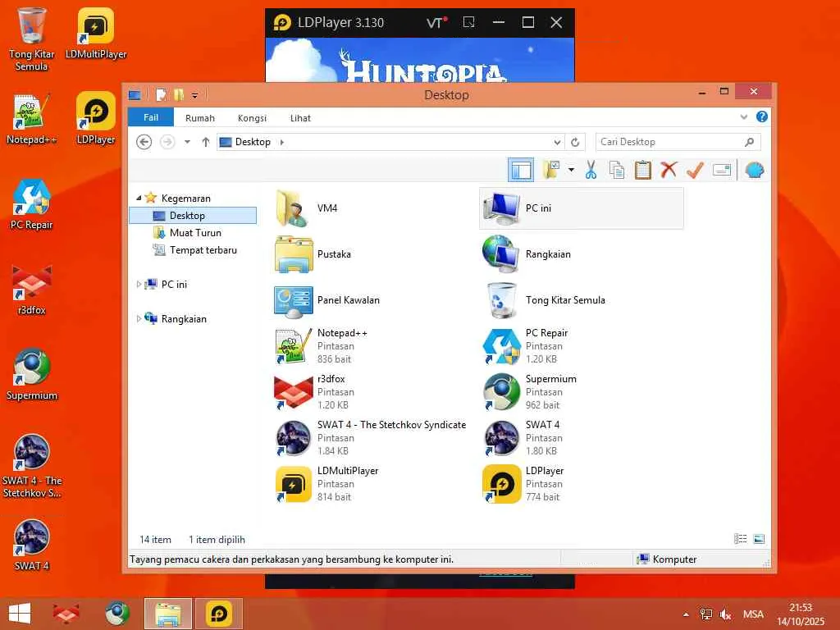
Task: Show hidden system tray icons
Action: tap(686, 614)
